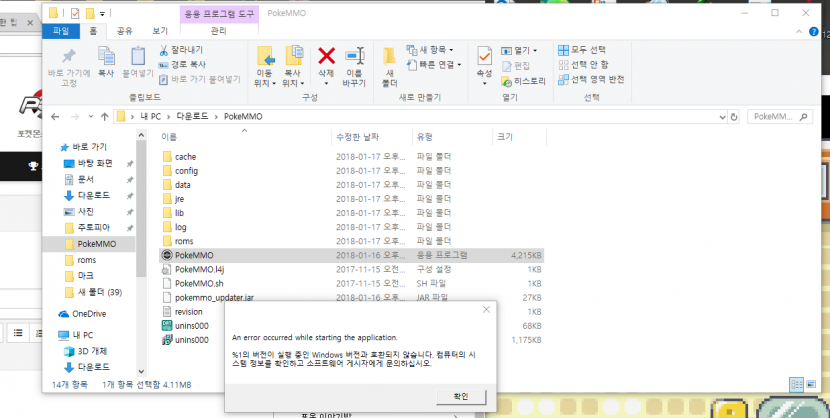Image resolution: width=830 pixels, height=418 pixels.
Task: Click 내 PC in the address breadcrumb
Action: (x=150, y=116)
